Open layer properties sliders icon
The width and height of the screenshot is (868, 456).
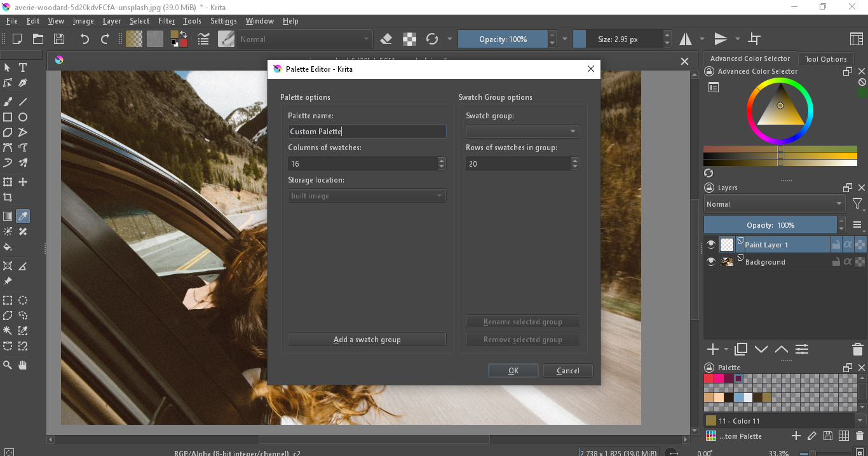click(802, 349)
